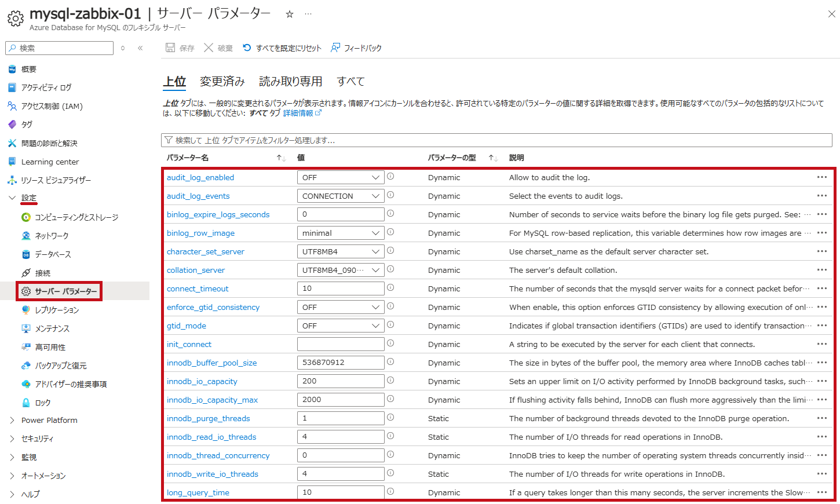Open 高可用性 settings page
The height and width of the screenshot is (504, 840).
50,347
